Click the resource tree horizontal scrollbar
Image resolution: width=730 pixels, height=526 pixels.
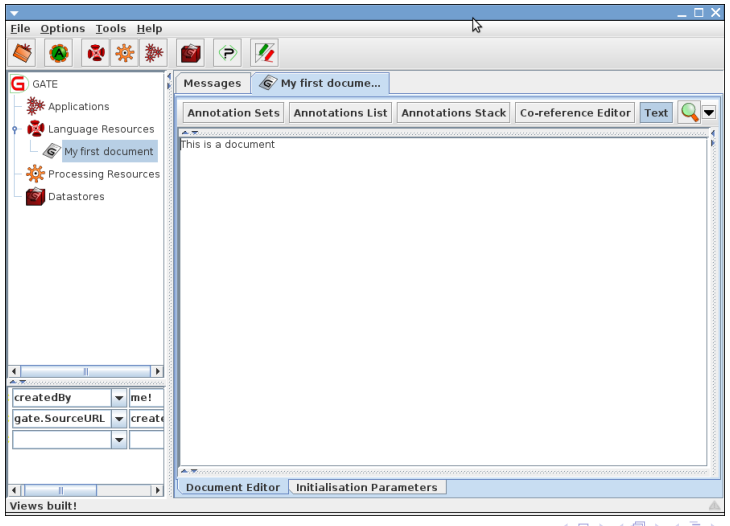85,371
